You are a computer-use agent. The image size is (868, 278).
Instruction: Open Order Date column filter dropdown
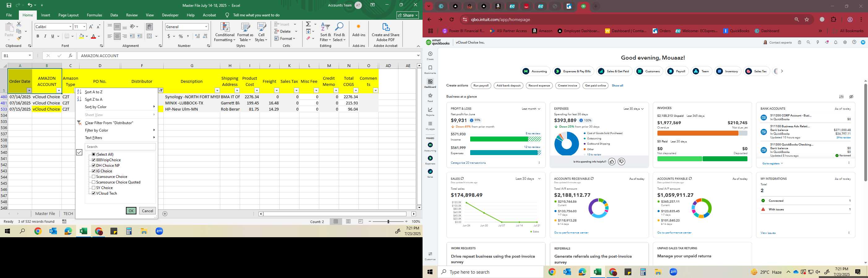pos(29,91)
